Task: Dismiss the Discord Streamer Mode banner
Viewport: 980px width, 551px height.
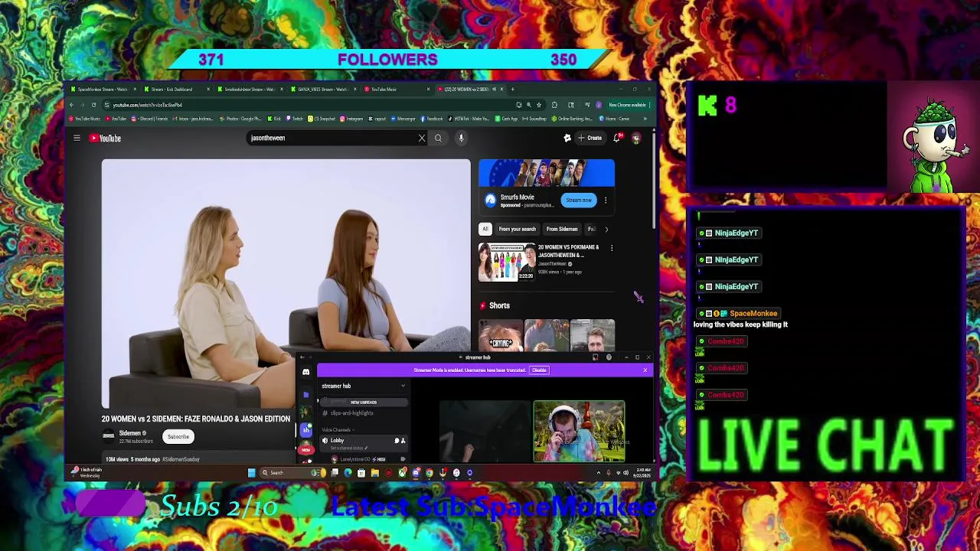Action: coord(645,370)
